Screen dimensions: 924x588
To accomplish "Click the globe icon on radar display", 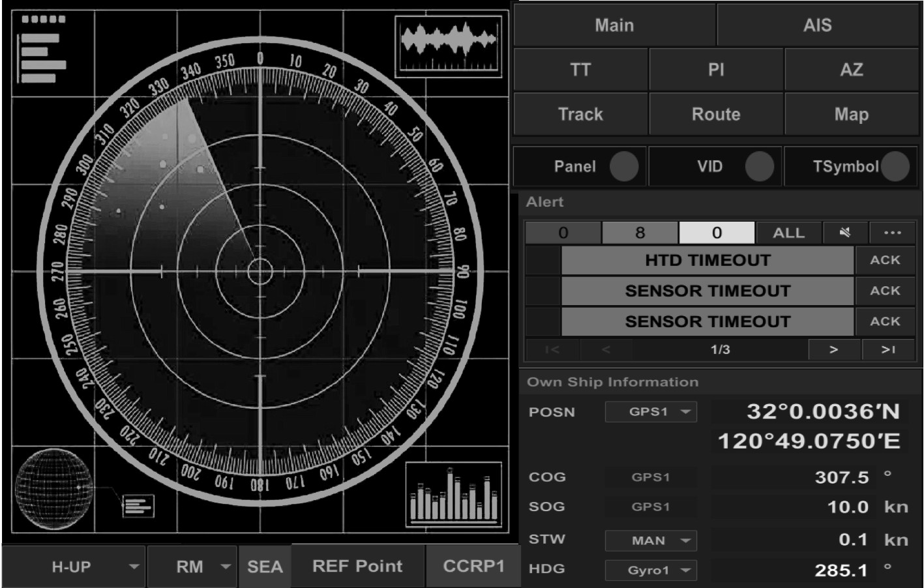I will tap(53, 488).
